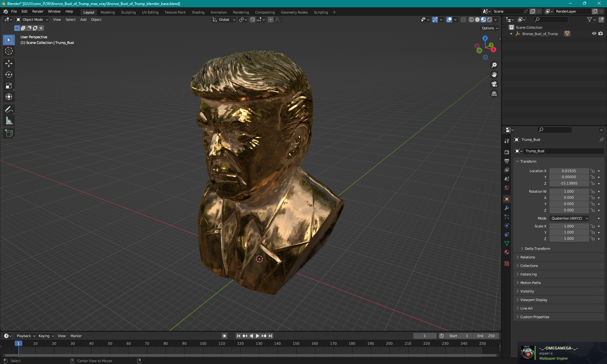Open the Scene properties tab
This screenshot has width=607, height=364.
[507, 179]
